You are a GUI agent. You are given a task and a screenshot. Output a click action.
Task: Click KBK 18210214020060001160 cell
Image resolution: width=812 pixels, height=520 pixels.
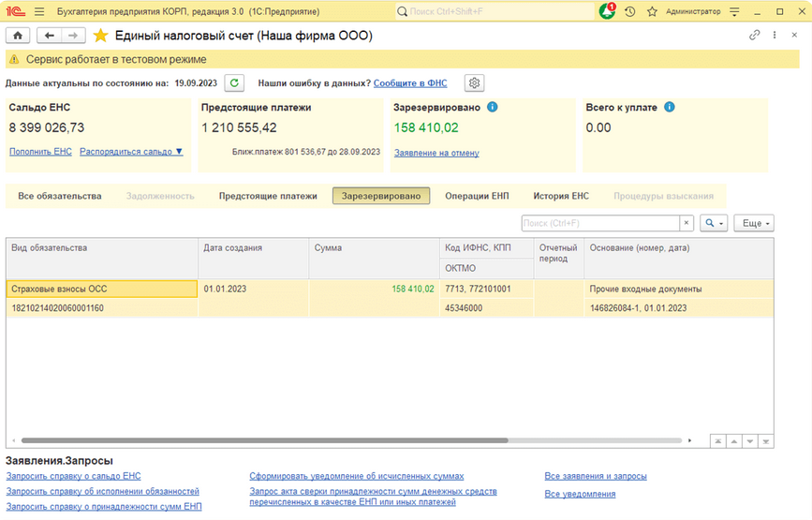click(102, 308)
